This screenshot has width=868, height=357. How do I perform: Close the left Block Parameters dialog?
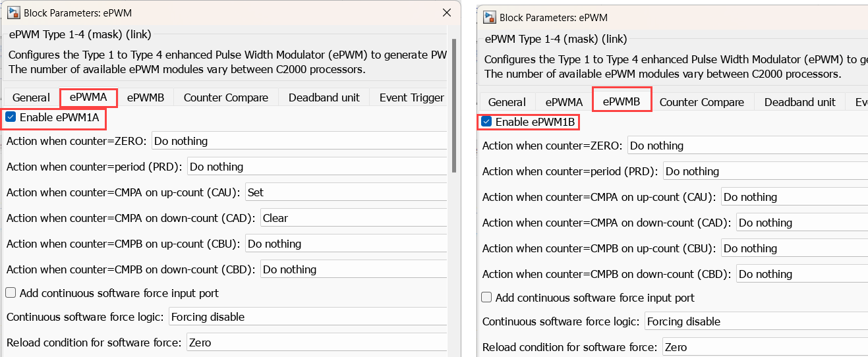coord(447,13)
